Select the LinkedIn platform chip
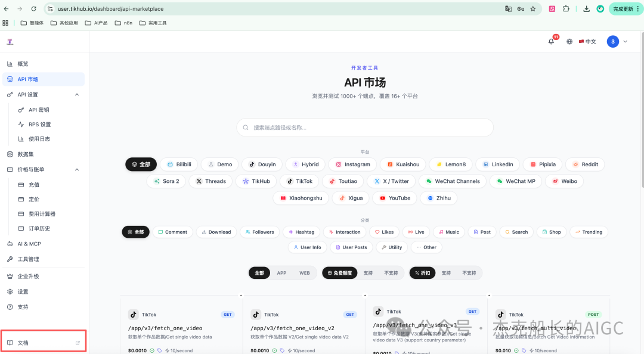644x354 pixels. 498,164
